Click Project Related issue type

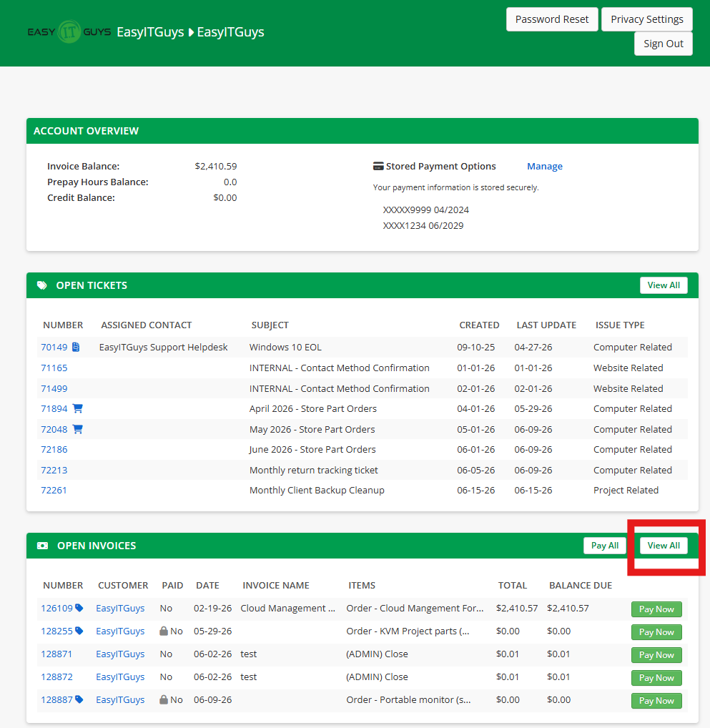[x=626, y=491]
